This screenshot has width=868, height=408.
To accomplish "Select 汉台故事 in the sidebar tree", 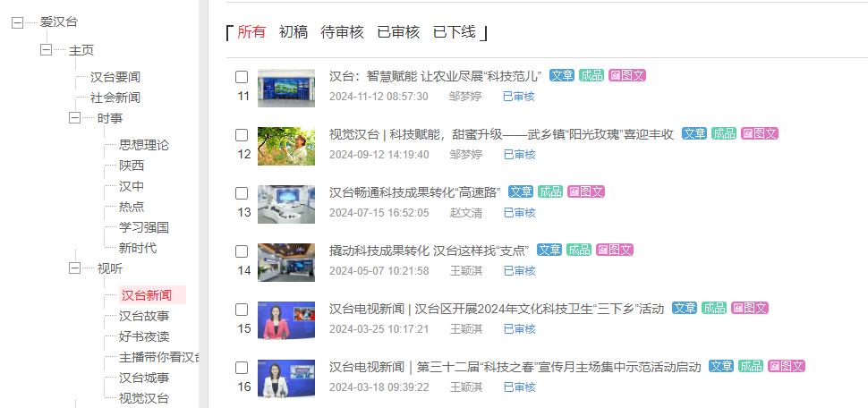I will tap(144, 316).
